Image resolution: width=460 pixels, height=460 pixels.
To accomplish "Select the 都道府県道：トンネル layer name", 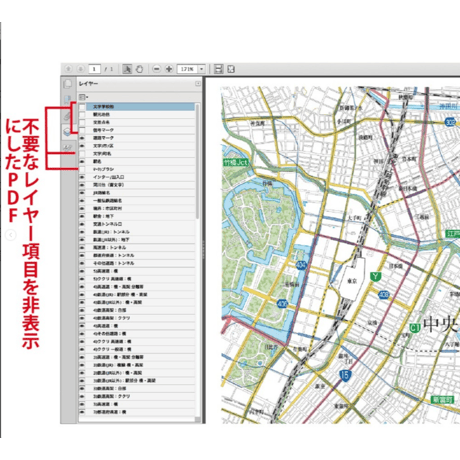I will tap(114, 255).
